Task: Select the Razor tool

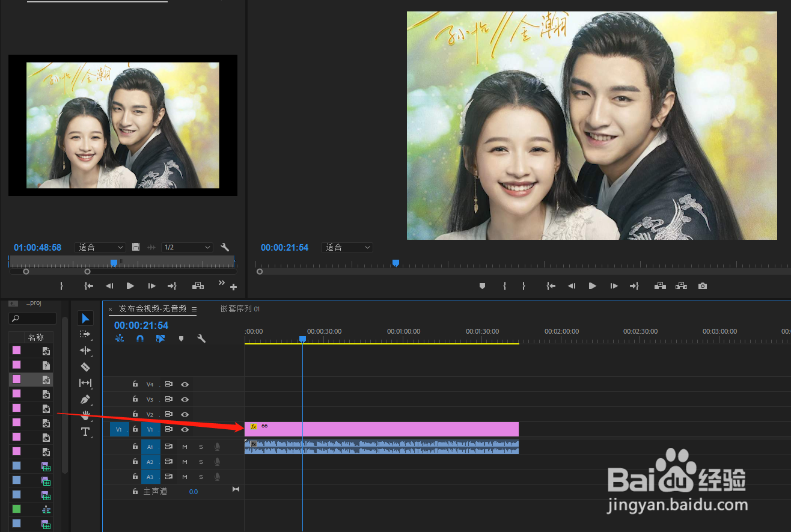Action: [85, 367]
